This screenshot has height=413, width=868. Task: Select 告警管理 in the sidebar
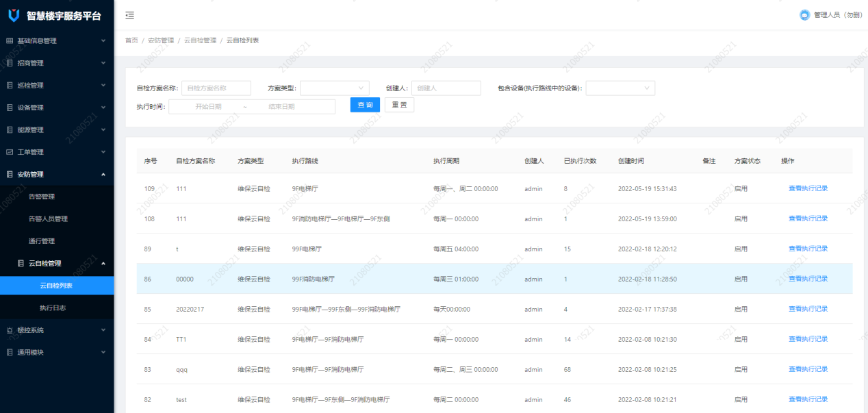pos(42,197)
